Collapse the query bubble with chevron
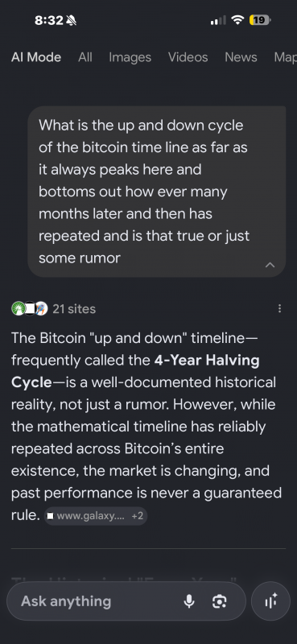This screenshot has width=297, height=644. click(x=270, y=265)
